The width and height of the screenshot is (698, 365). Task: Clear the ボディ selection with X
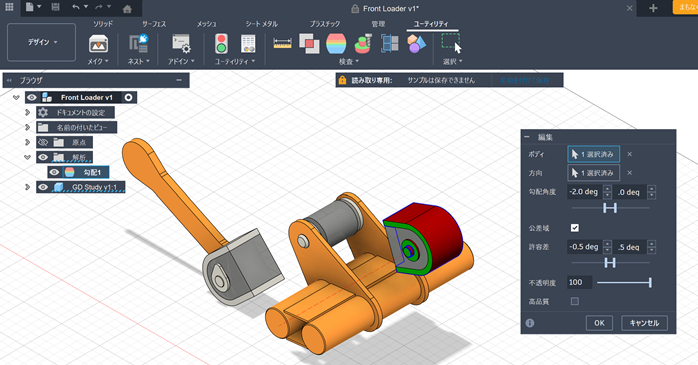[629, 154]
